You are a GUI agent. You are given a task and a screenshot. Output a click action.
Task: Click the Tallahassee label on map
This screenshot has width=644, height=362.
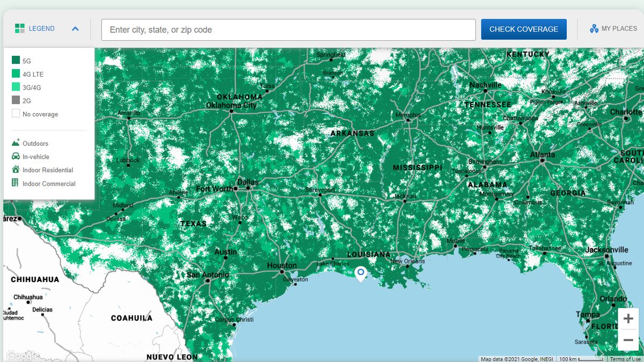(x=545, y=248)
